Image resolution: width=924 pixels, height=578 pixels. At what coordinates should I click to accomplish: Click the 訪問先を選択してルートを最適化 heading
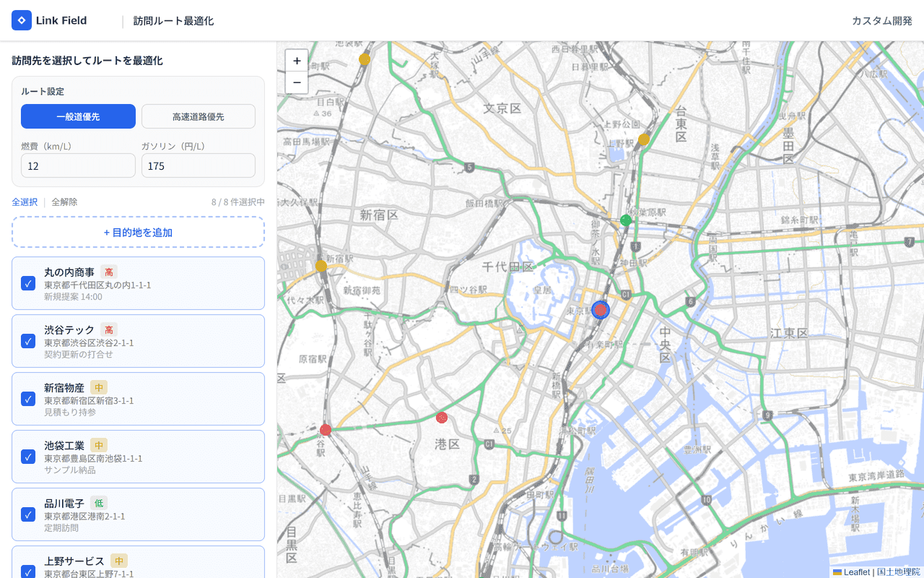(87, 61)
